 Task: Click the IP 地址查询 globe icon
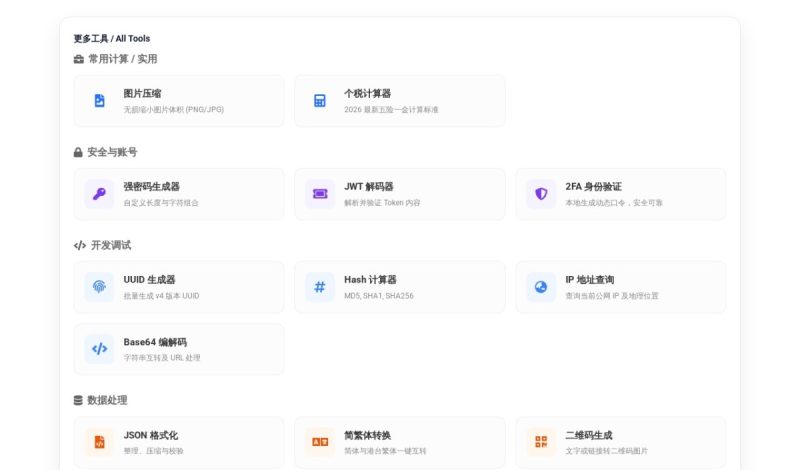(x=541, y=287)
